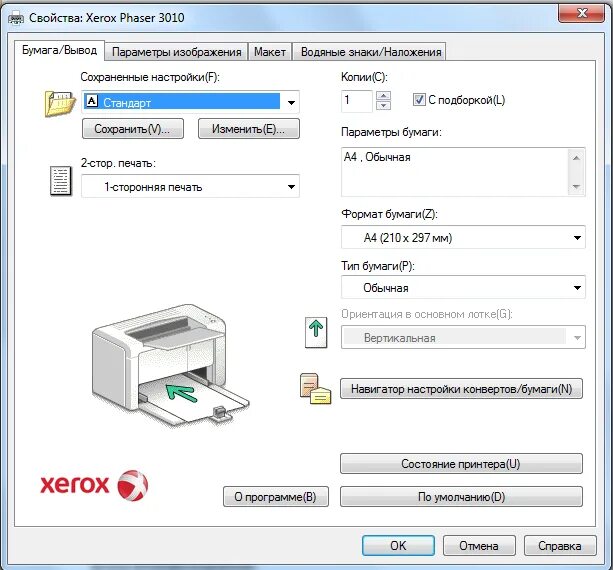Confirm with the OK button

click(398, 545)
